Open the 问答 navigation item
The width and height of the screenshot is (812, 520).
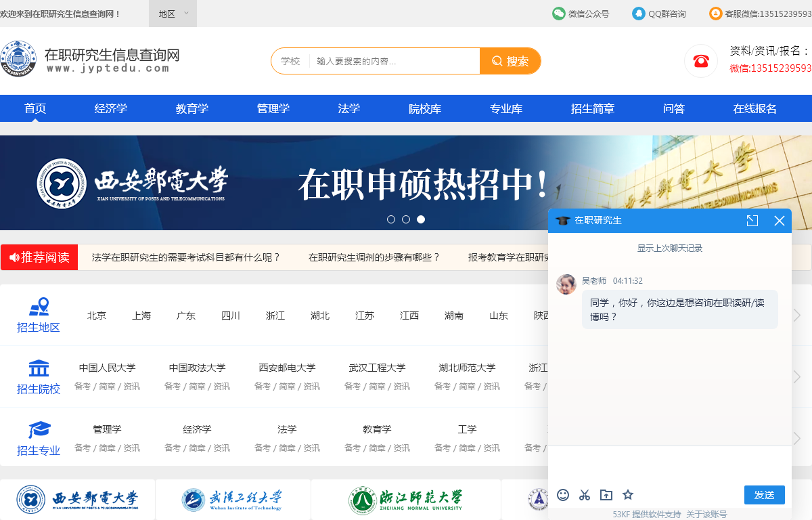[x=674, y=108]
